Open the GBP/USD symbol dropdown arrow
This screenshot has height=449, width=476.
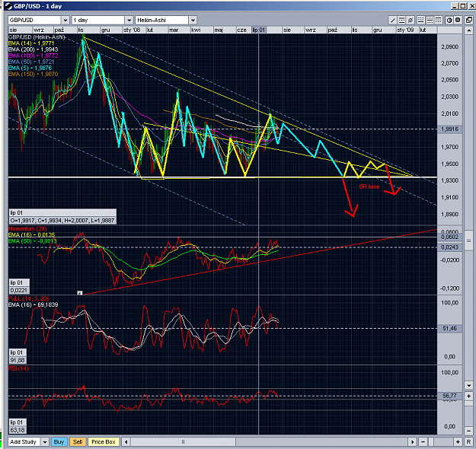pyautogui.click(x=65, y=21)
